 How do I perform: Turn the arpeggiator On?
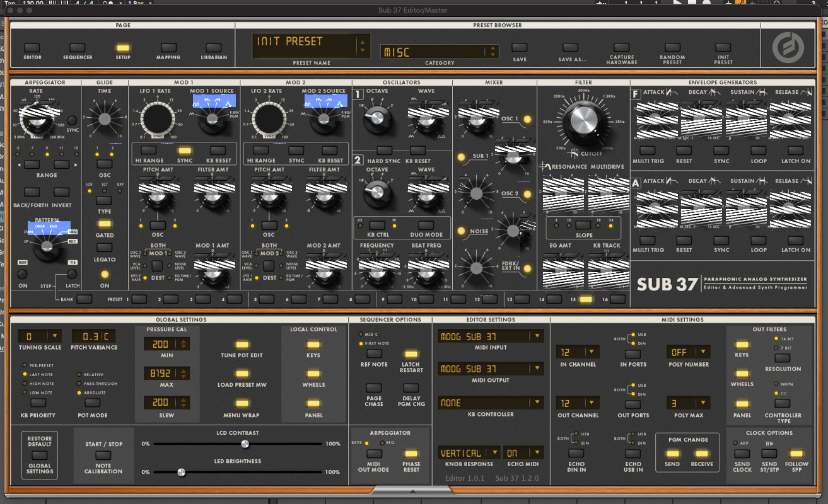click(23, 274)
